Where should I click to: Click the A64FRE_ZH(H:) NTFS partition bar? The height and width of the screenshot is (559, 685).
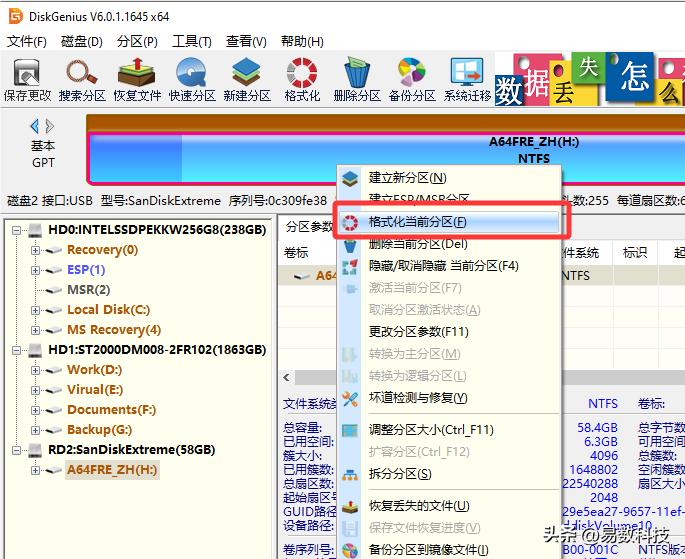coord(387,157)
